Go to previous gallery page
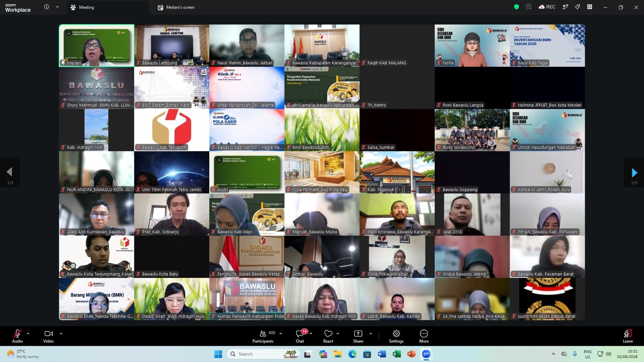Screen dimensions: 644x362 point(10,173)
